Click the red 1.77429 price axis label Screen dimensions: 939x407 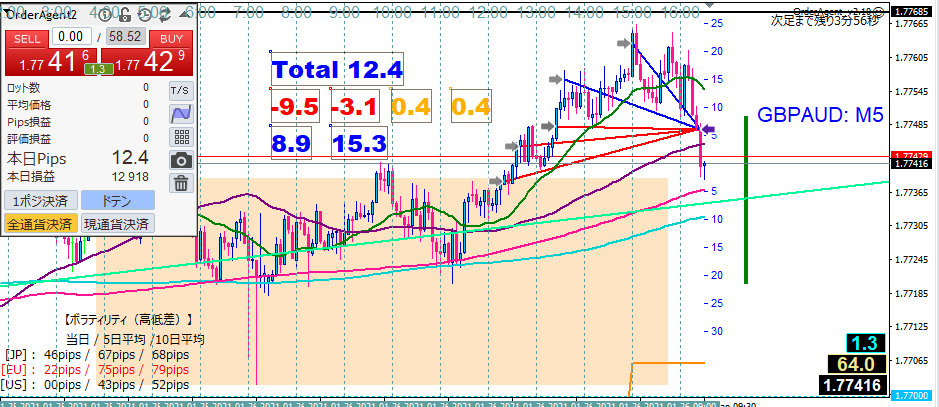(x=910, y=155)
